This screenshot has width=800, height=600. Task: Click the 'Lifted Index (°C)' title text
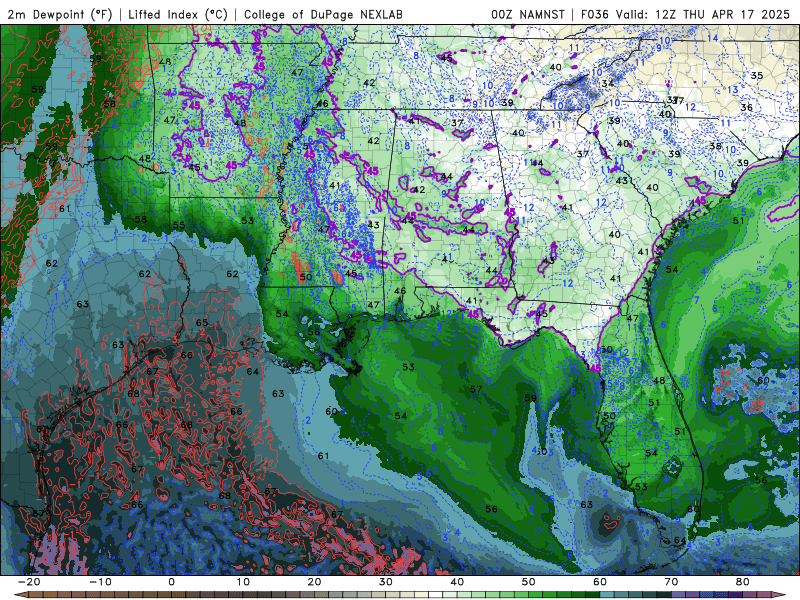(x=178, y=14)
